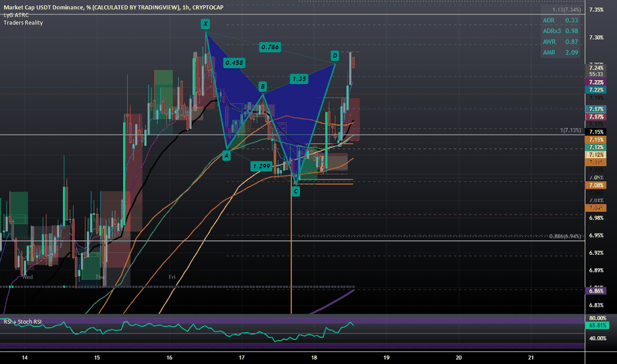The height and width of the screenshot is (364, 617).
Task: Click the current price 7.24% label
Action: tap(596, 68)
